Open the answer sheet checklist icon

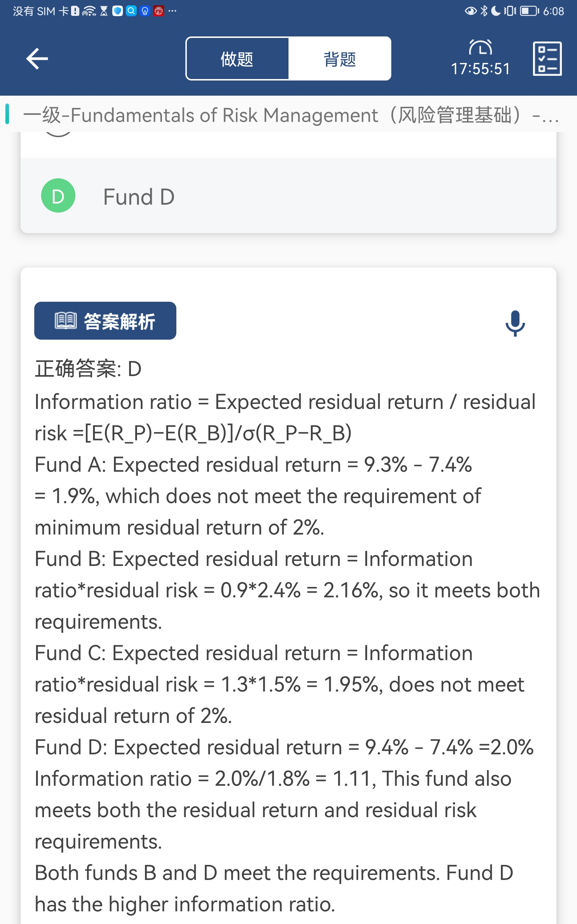[547, 59]
